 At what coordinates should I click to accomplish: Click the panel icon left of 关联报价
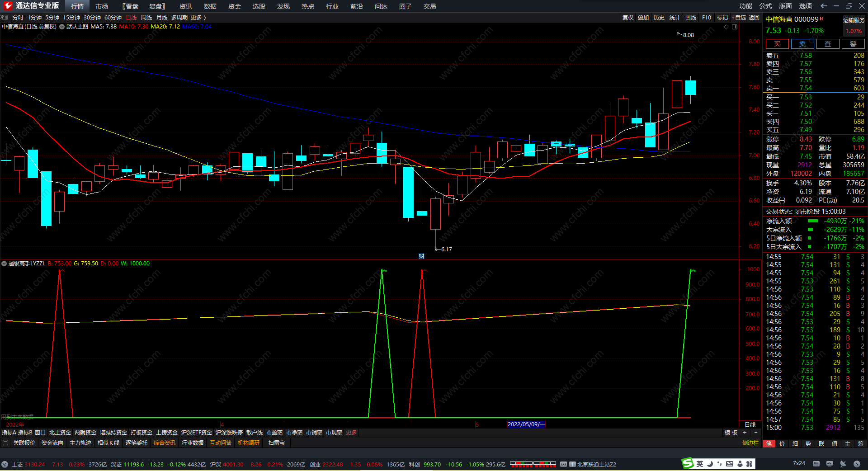point(5,443)
